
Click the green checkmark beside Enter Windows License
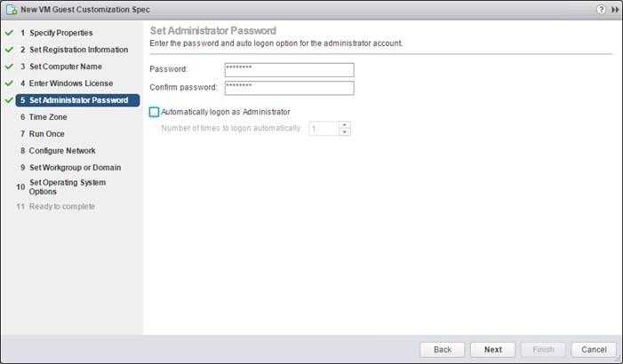(9, 83)
